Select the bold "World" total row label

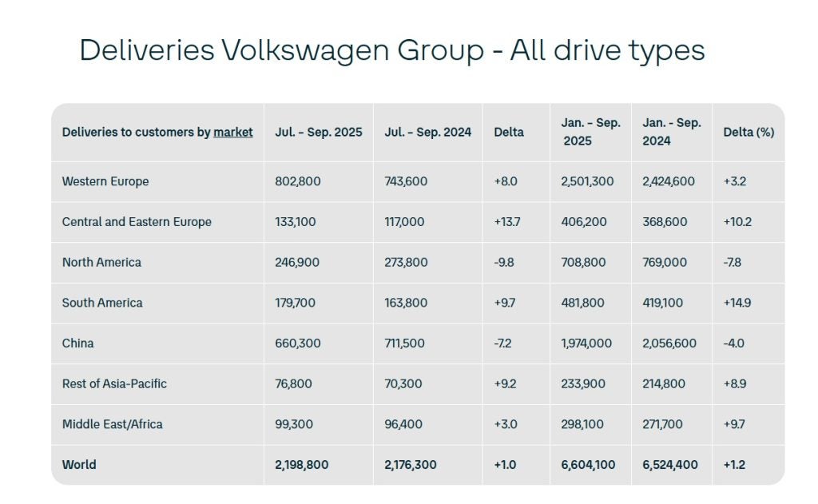tap(79, 465)
